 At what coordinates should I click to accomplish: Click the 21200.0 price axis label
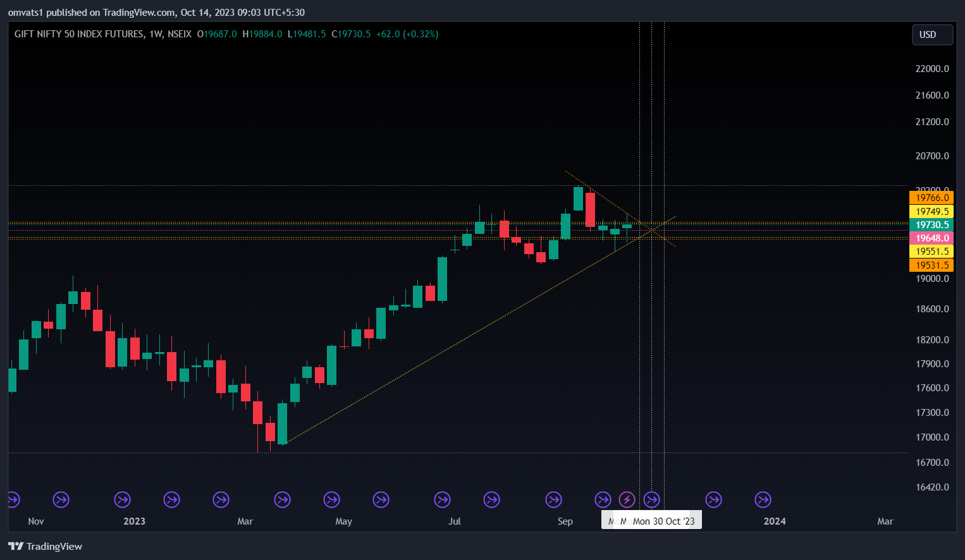click(932, 122)
